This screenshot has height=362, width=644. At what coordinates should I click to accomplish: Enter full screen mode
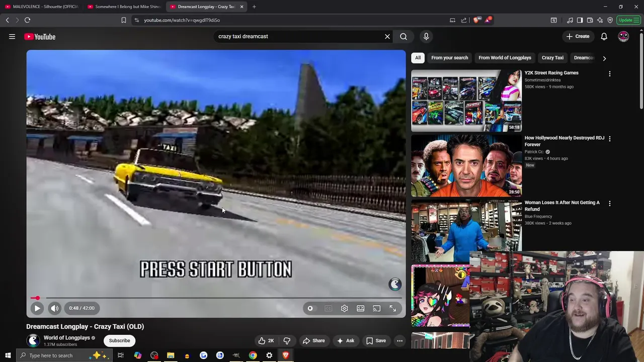point(392,308)
